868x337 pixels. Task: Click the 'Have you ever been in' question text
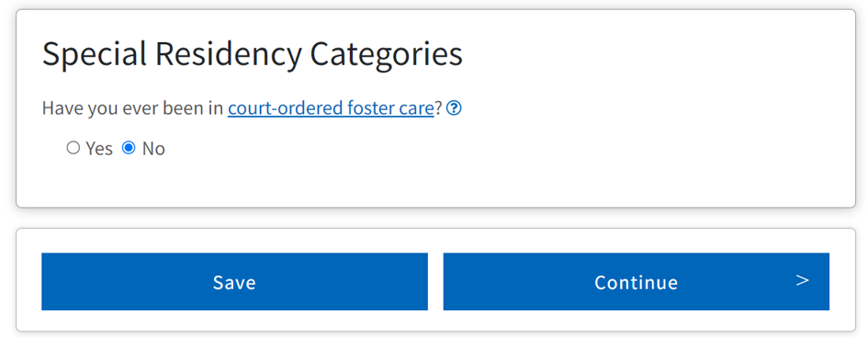[x=132, y=108]
